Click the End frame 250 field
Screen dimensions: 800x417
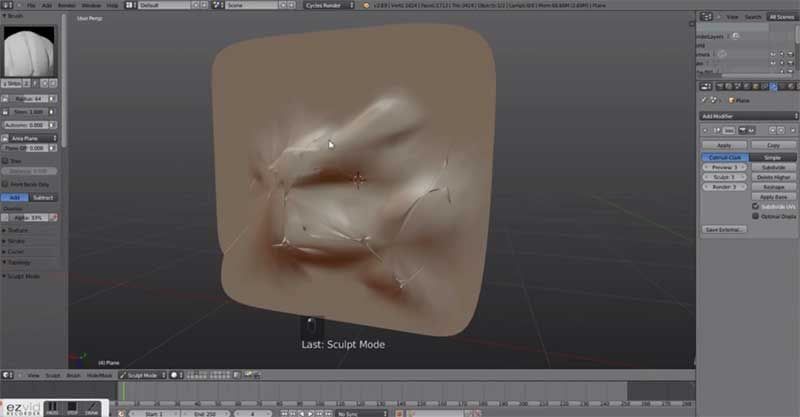pos(205,413)
